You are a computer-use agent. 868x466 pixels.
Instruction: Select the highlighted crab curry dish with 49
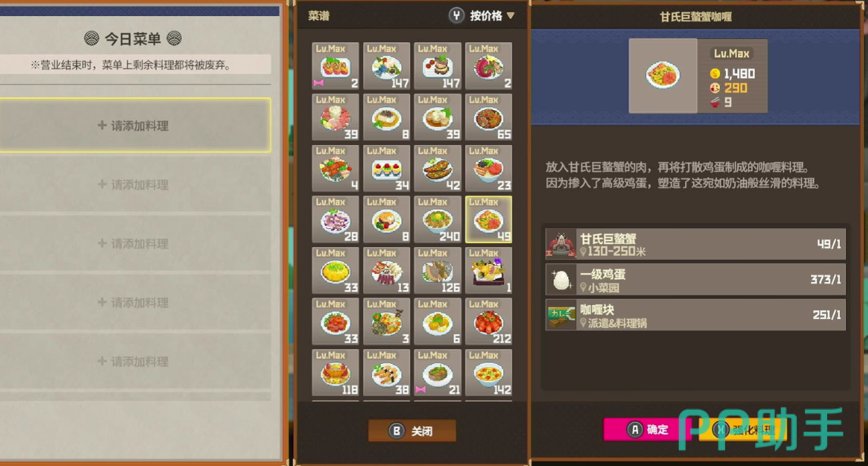point(488,219)
